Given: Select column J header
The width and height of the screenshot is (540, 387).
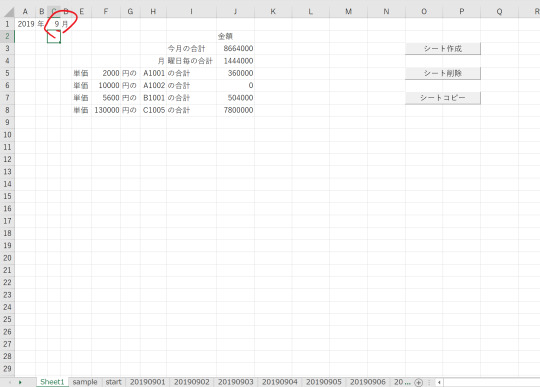Looking at the screenshot, I should point(235,12).
